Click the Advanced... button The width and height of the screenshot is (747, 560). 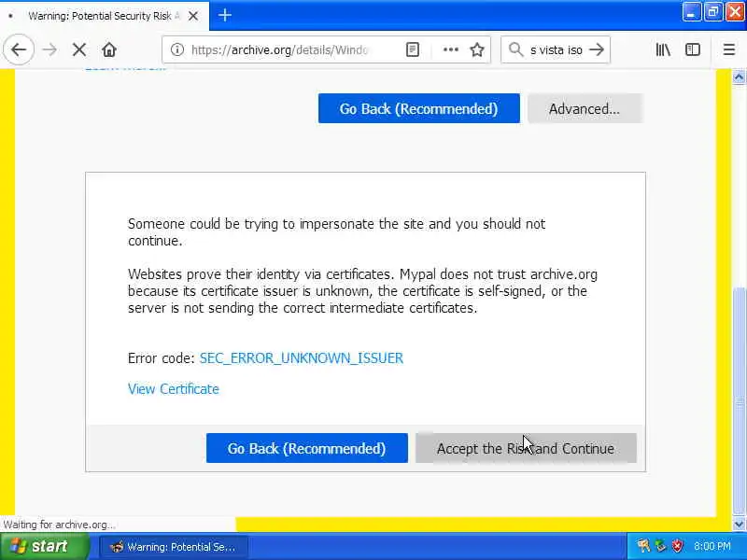[x=585, y=108]
